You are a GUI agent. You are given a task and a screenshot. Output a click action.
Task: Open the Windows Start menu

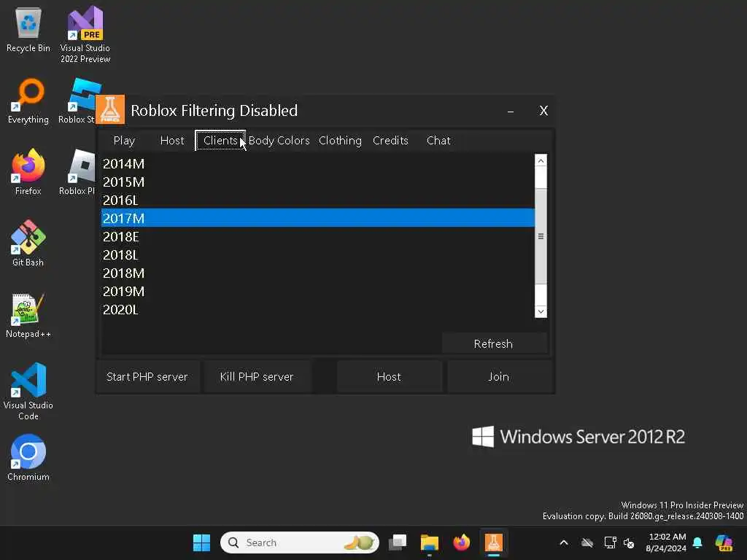pos(201,542)
